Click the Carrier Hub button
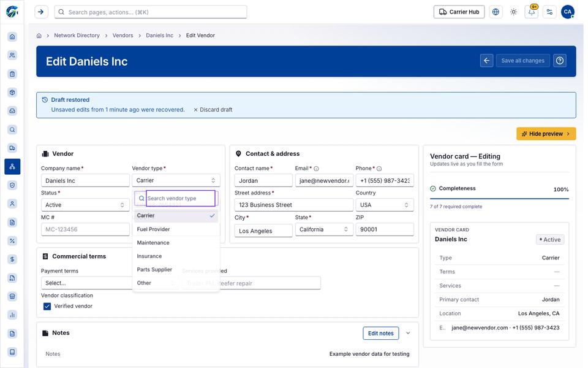 pyautogui.click(x=459, y=12)
